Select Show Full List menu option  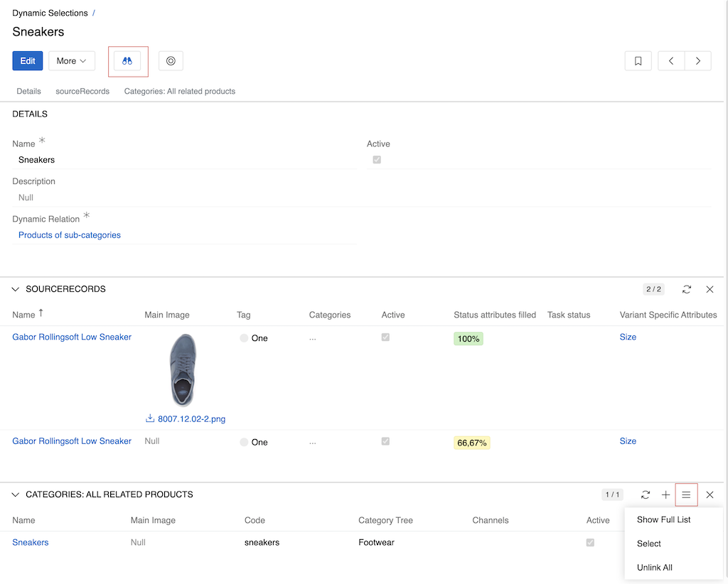point(663,519)
